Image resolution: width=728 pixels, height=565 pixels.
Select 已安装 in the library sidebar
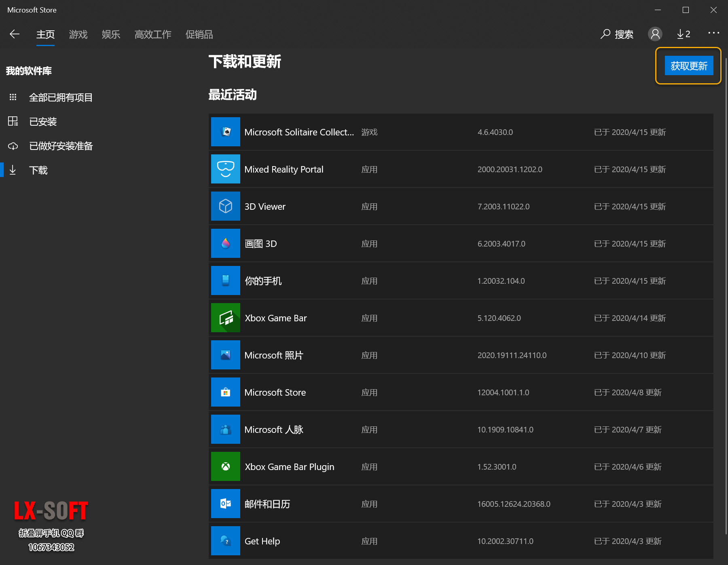click(43, 122)
